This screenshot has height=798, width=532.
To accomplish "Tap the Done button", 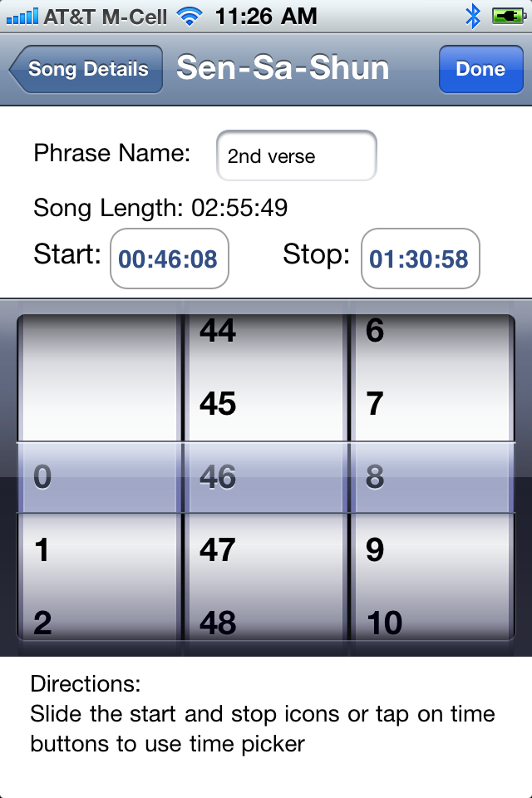I will click(x=480, y=69).
